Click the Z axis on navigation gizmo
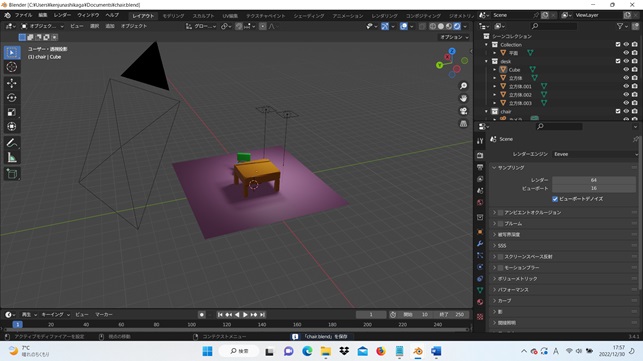This screenshot has height=361, width=643. [452, 51]
